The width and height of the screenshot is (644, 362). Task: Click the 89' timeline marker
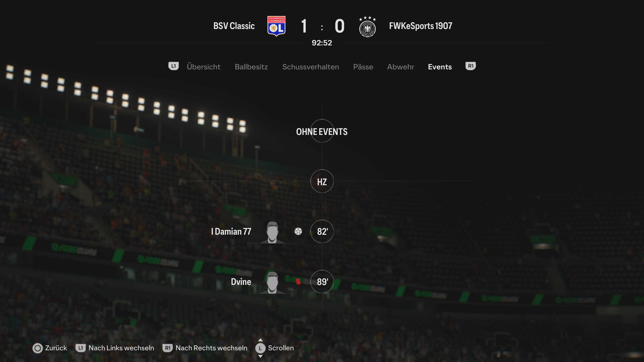pos(322,282)
